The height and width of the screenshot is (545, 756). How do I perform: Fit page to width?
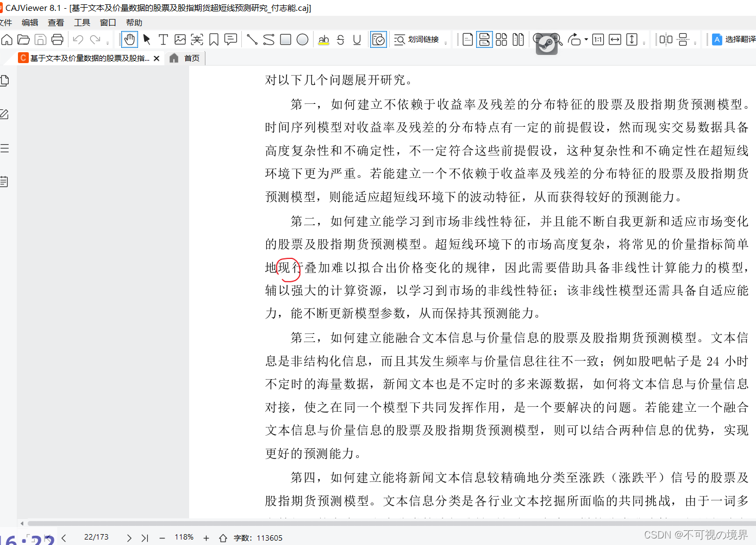(x=615, y=40)
